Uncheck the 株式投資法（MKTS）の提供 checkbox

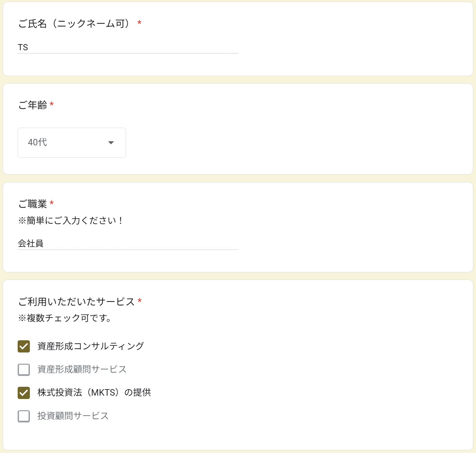click(x=24, y=393)
